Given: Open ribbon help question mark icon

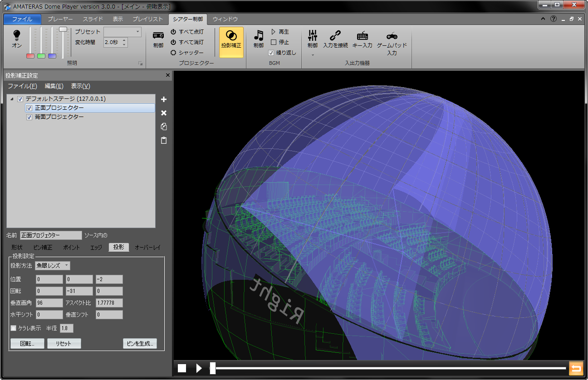Looking at the screenshot, I should point(553,19).
